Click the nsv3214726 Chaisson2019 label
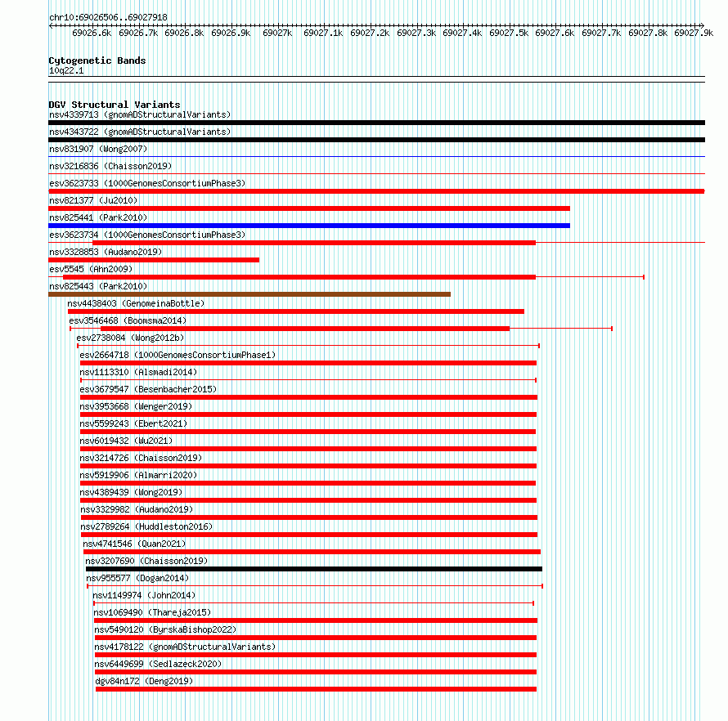This screenshot has height=721, width=728. tap(141, 458)
